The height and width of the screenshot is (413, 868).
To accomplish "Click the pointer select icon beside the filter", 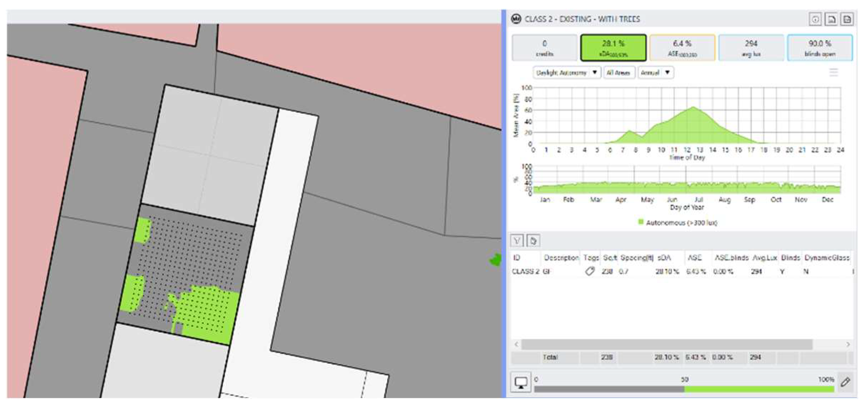I will 533,241.
